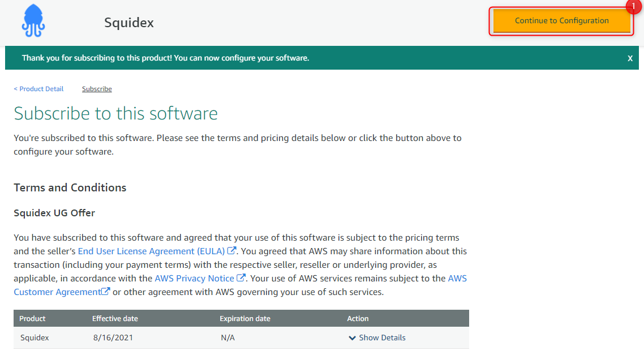Click the Squidex title text in header
Screen dimensions: 644x359
coord(129,23)
